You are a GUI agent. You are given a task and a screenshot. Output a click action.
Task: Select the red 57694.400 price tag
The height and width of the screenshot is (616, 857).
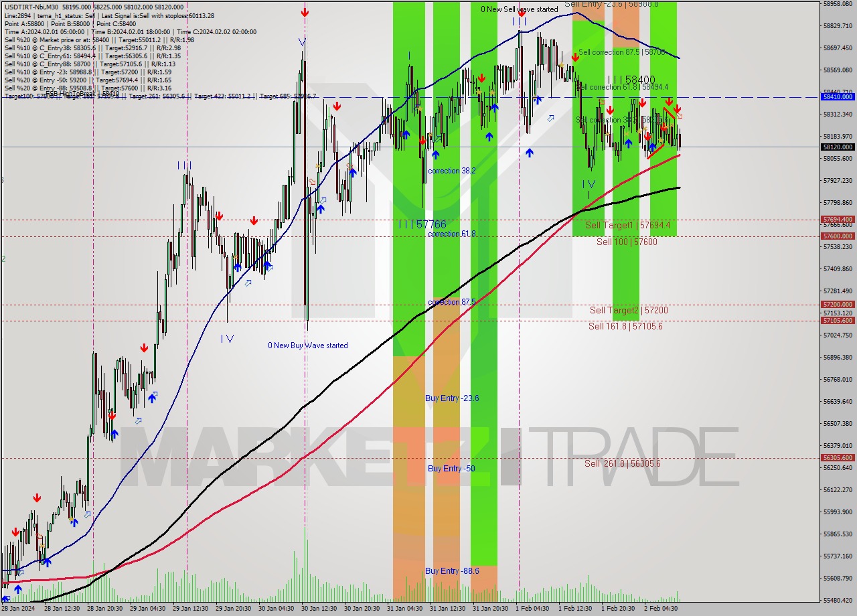point(838,219)
